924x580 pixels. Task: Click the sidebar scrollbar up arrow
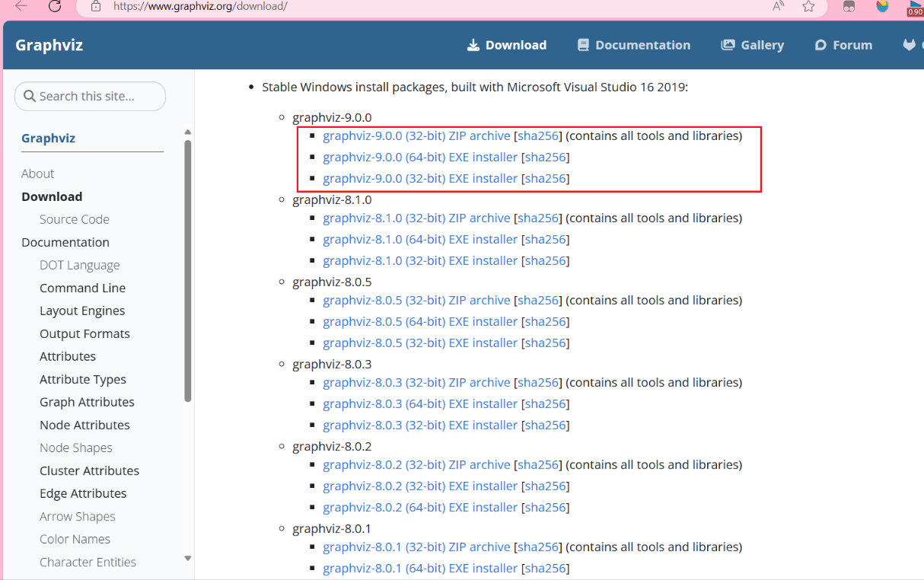188,132
